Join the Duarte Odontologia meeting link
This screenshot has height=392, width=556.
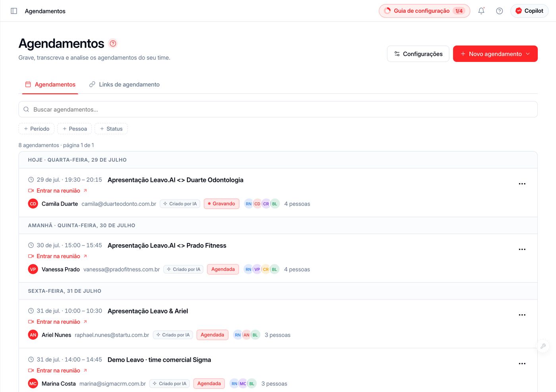pos(58,191)
